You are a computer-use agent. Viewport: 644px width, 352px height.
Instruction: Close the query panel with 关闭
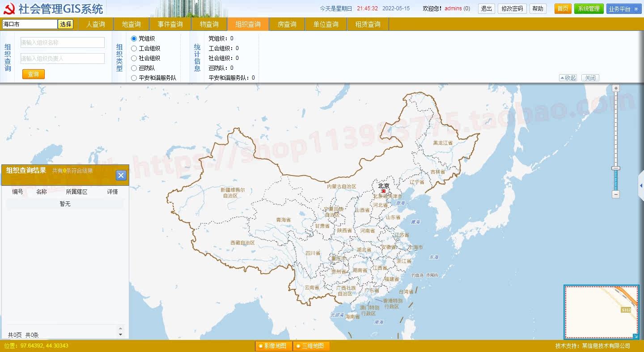point(590,78)
